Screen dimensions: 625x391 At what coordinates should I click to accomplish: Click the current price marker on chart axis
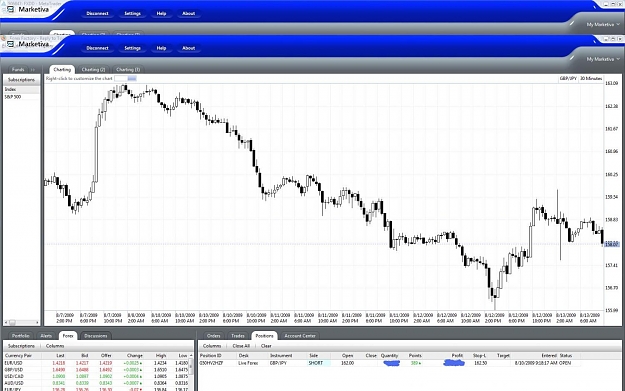pos(611,244)
